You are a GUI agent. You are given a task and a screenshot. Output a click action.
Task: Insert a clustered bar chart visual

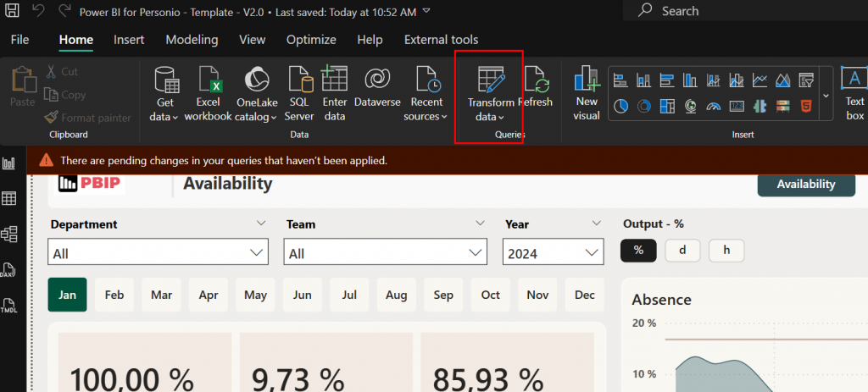667,80
